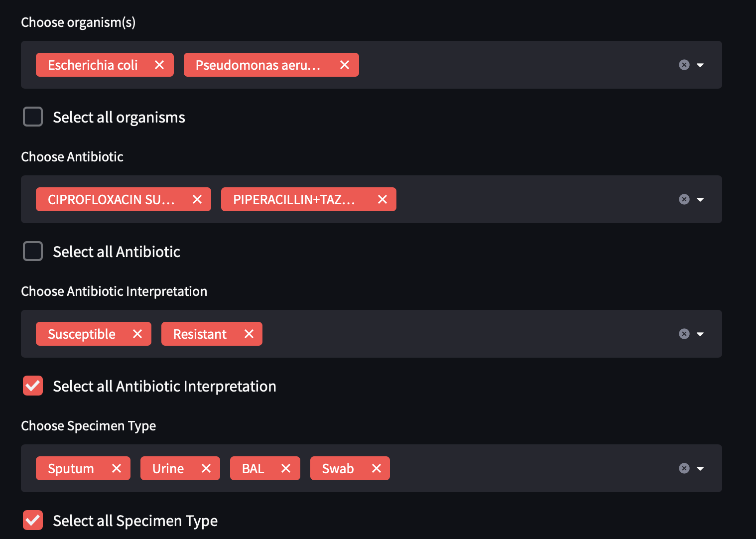Expand the antibiotic interpretation dropdown
Screen dimensions: 756x539
701,334
